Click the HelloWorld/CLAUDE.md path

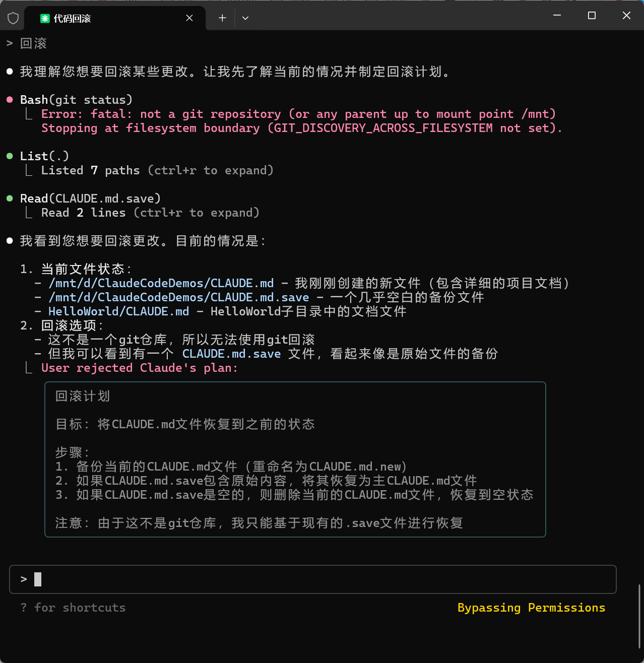tap(119, 311)
